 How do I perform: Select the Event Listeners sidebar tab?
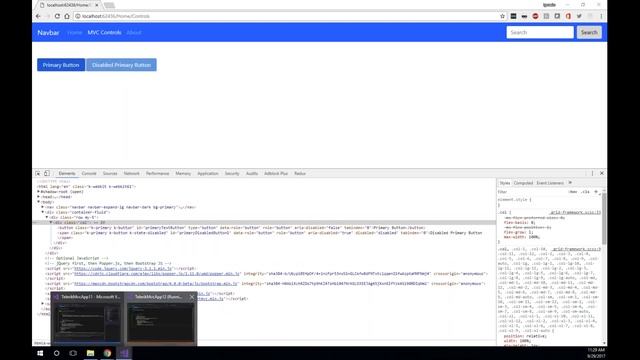click(550, 183)
